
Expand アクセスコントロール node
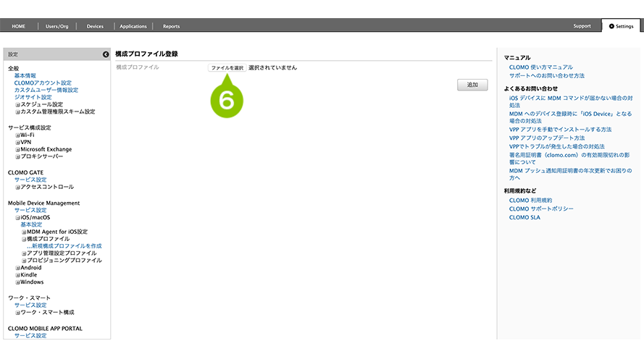coord(17,188)
